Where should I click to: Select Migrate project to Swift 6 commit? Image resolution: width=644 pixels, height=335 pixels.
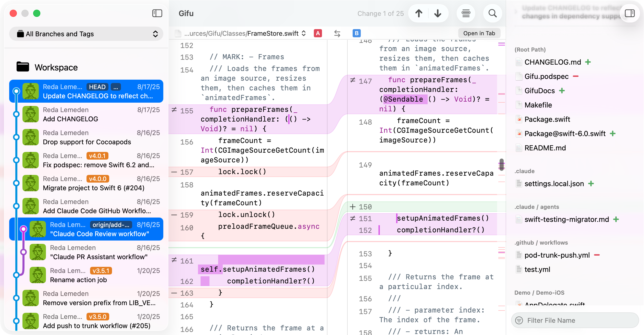coord(86,183)
